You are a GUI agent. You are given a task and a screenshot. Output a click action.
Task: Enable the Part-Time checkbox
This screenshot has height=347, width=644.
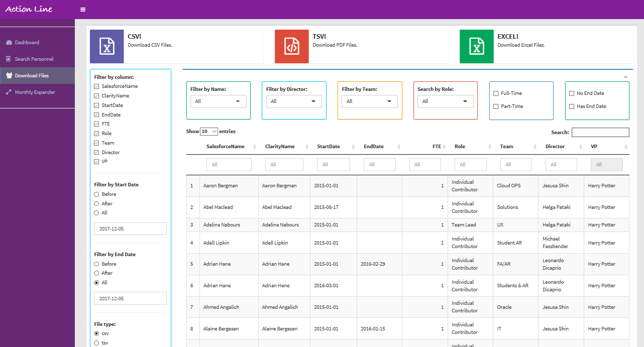pos(496,106)
